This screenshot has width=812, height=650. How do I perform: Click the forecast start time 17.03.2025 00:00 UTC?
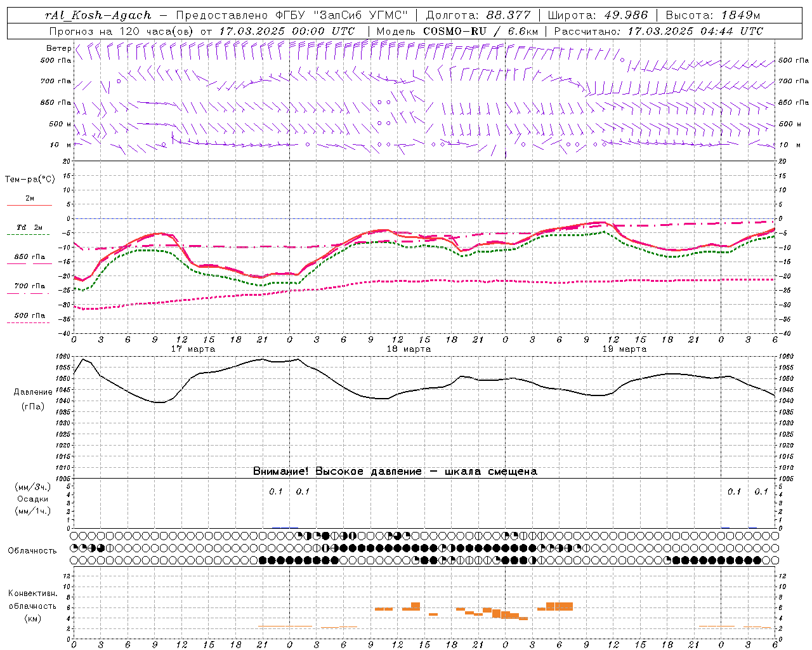pyautogui.click(x=287, y=30)
